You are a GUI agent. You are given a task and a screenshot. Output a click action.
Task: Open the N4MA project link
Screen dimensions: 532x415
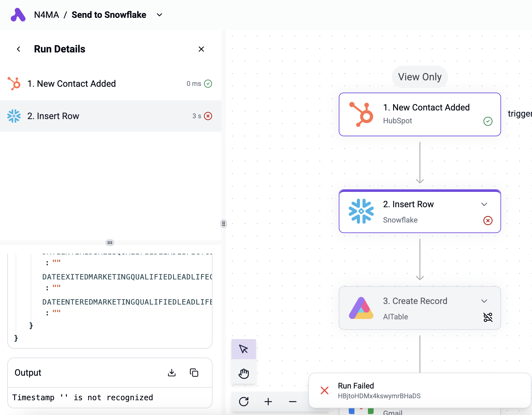[x=47, y=15]
